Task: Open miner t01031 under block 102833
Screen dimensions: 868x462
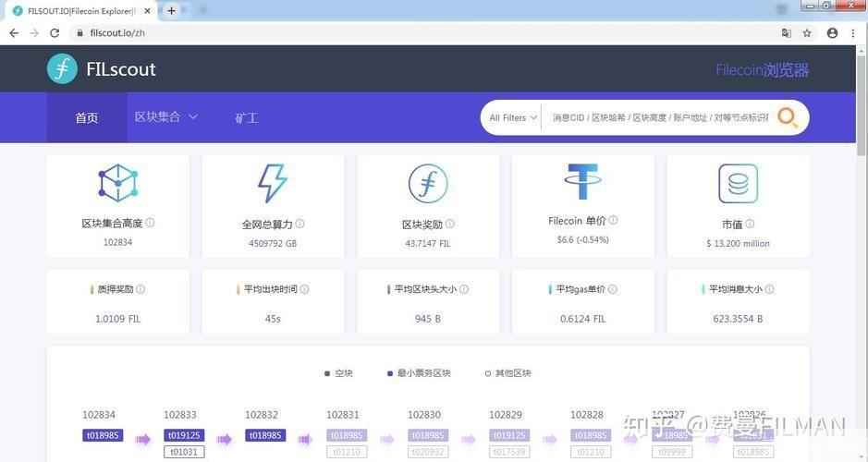Action: click(184, 452)
